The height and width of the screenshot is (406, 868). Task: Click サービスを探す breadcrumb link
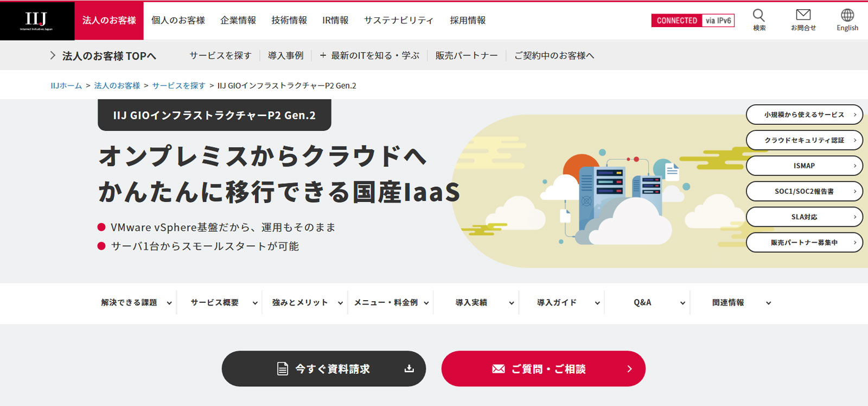(178, 86)
